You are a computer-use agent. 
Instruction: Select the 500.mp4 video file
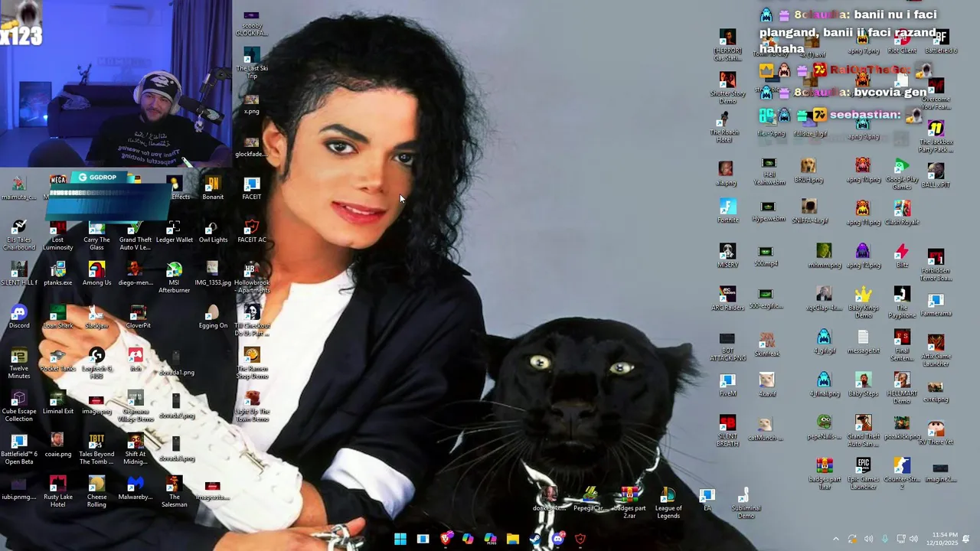(766, 256)
